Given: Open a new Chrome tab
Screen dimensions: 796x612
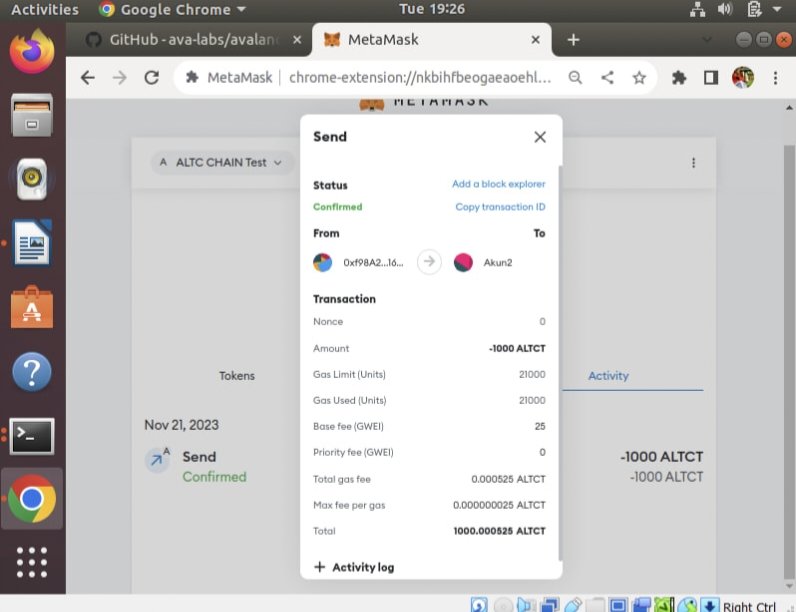Looking at the screenshot, I should pyautogui.click(x=573, y=40).
